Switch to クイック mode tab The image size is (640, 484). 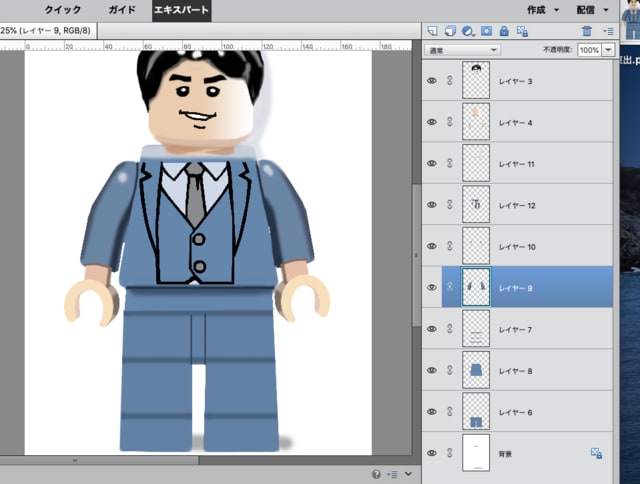click(x=62, y=10)
